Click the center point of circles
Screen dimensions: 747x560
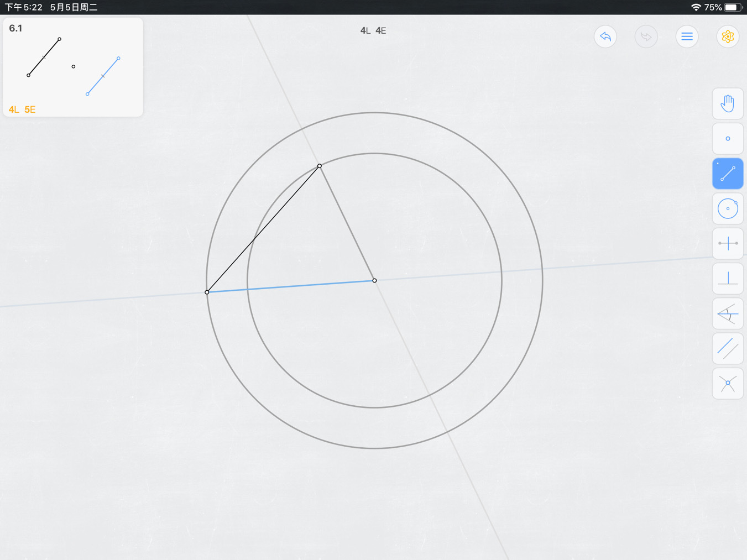pyautogui.click(x=374, y=280)
